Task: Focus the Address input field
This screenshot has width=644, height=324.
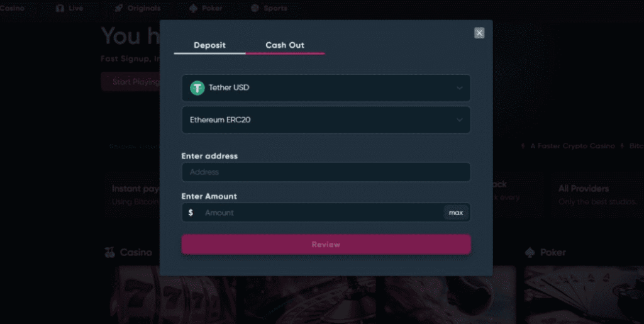Action: (x=326, y=172)
